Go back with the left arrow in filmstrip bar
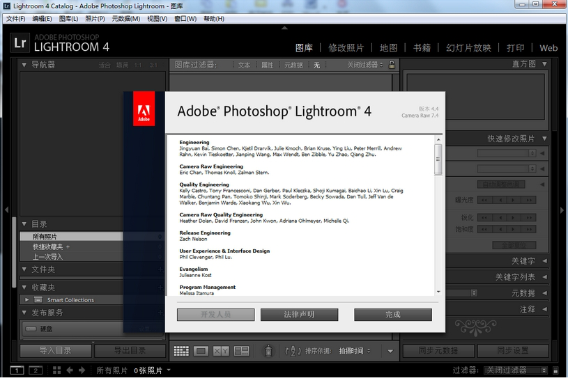This screenshot has width=568, height=392. click(70, 370)
